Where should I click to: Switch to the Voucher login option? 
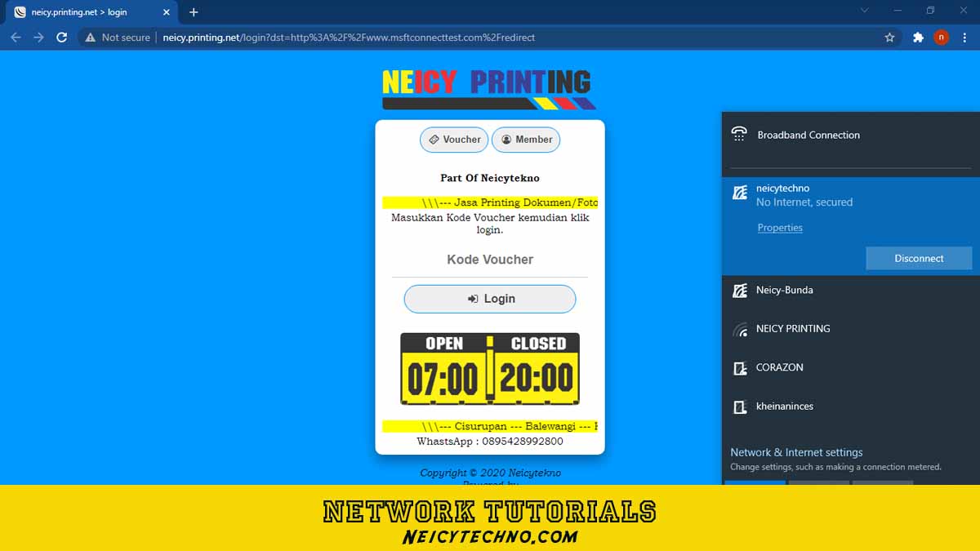point(454,140)
